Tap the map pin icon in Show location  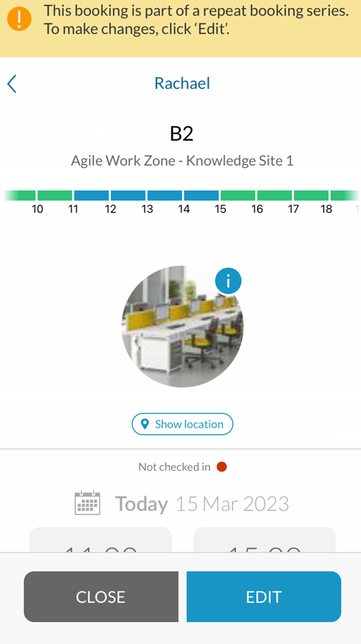pyautogui.click(x=145, y=424)
